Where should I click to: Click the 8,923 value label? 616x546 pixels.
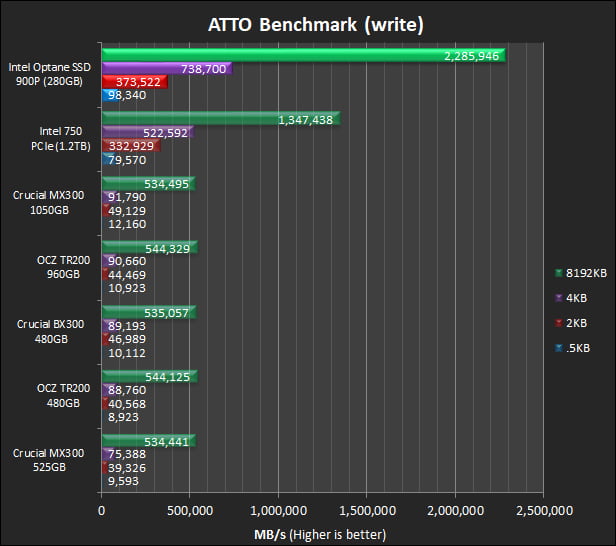(x=123, y=417)
